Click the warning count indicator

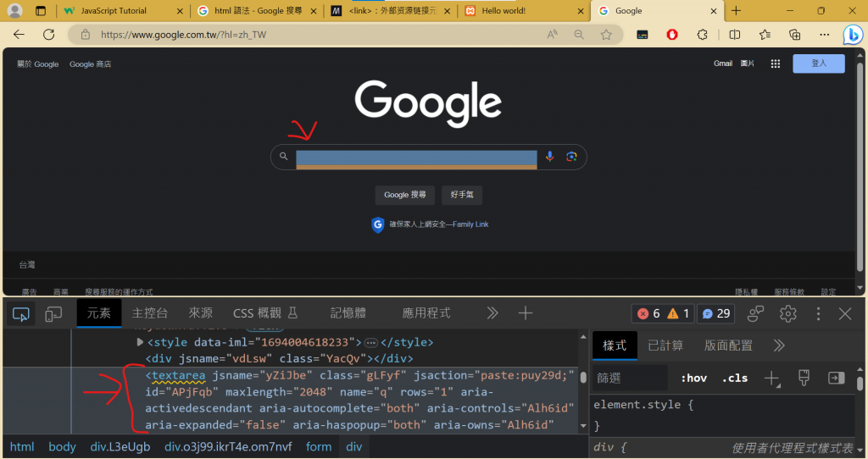tap(678, 313)
